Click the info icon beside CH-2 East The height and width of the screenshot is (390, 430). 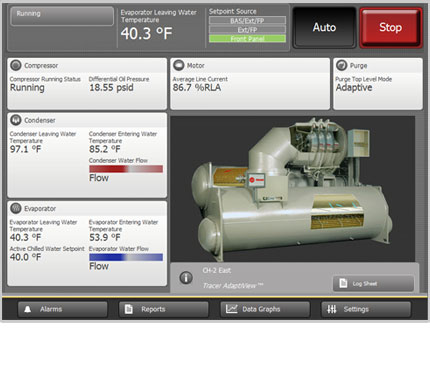186,277
